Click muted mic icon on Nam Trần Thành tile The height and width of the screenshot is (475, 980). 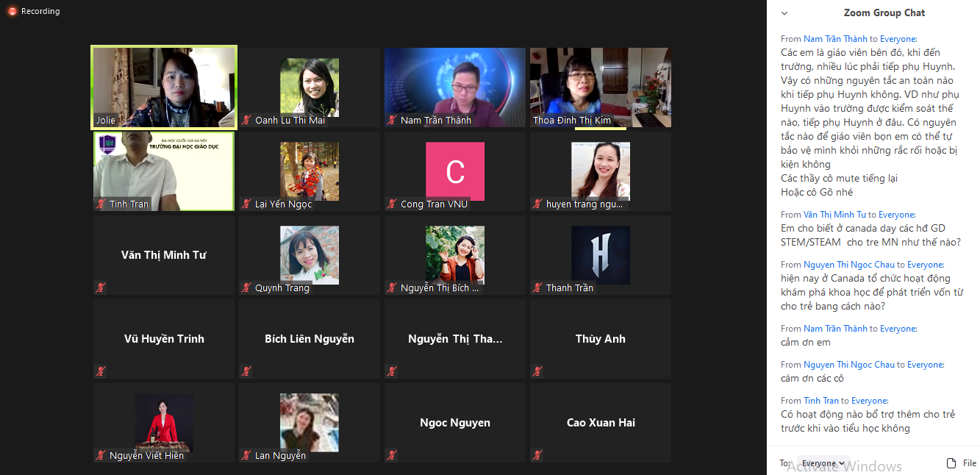(393, 121)
